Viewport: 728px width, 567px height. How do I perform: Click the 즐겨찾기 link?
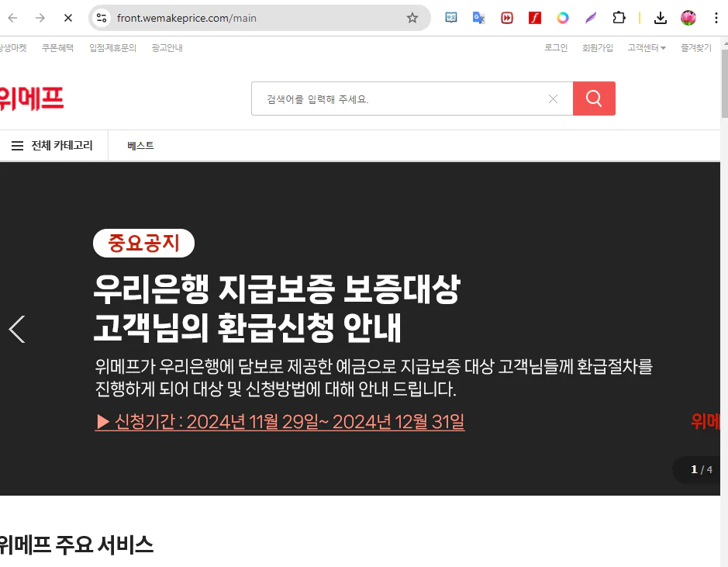[696, 48]
